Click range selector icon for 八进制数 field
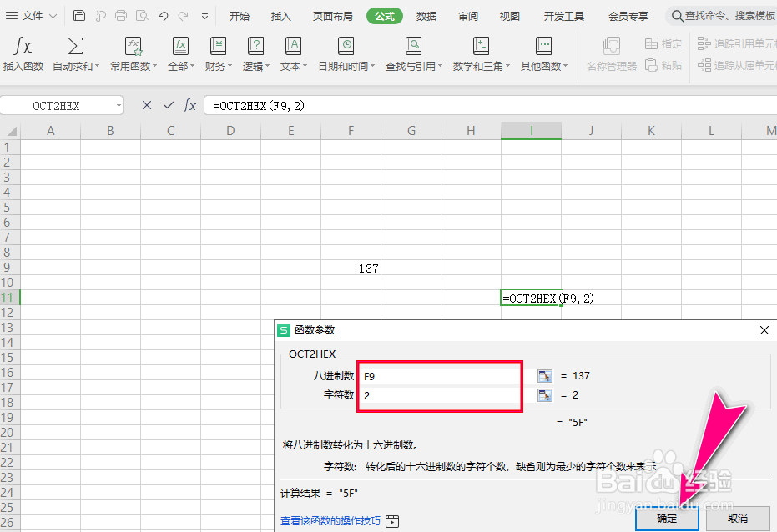The width and height of the screenshot is (777, 532). point(545,376)
